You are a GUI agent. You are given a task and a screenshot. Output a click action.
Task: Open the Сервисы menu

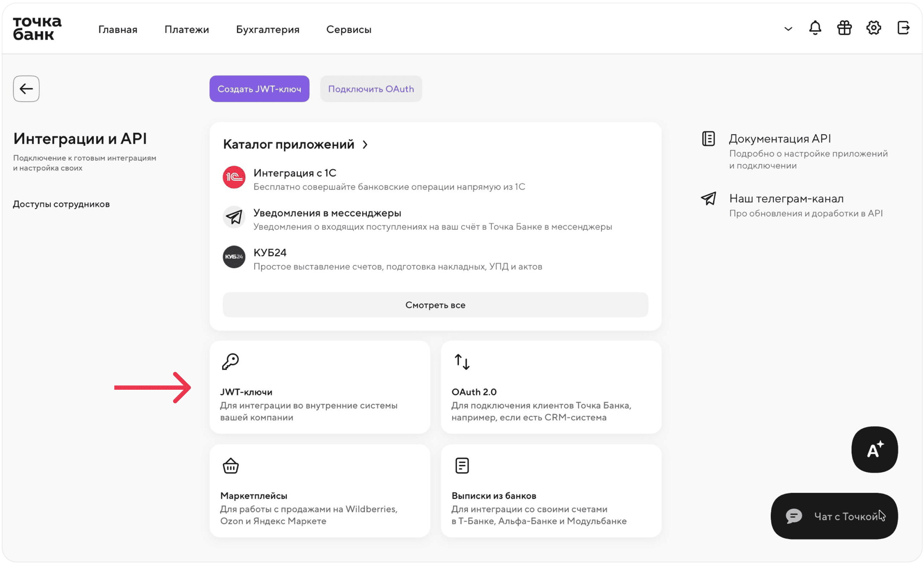pos(349,29)
